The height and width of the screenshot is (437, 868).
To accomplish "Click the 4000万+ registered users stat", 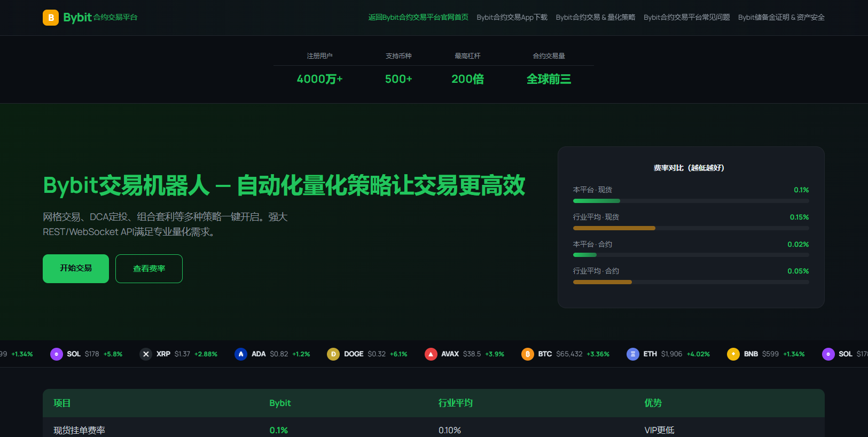I will click(x=319, y=79).
